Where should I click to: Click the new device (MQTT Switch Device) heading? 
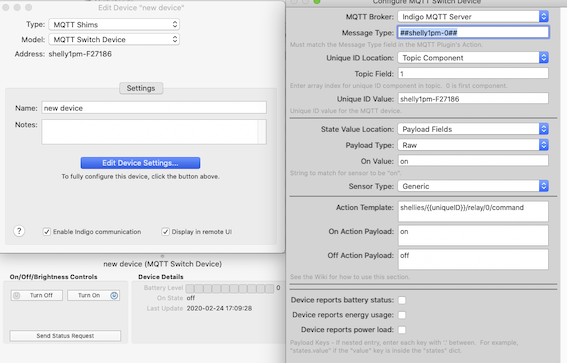pyautogui.click(x=162, y=264)
